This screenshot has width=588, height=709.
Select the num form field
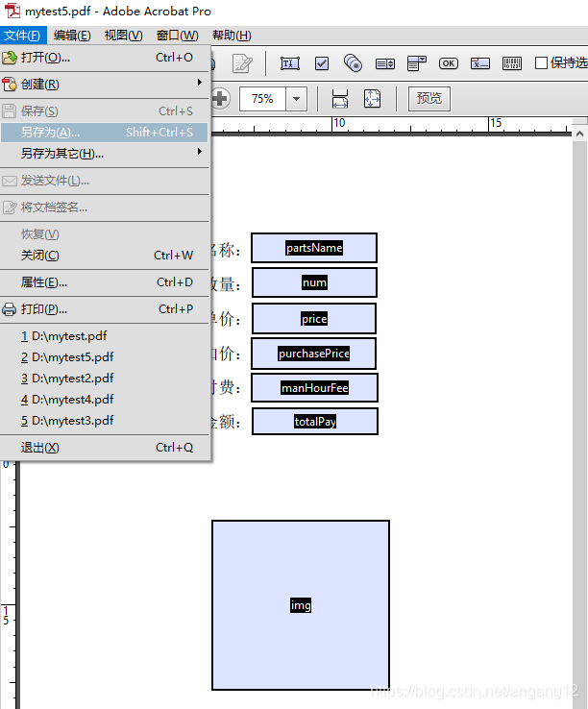[314, 282]
